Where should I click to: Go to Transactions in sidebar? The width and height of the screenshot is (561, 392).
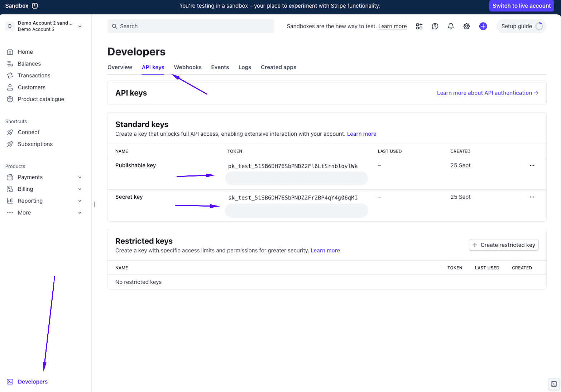34,76
